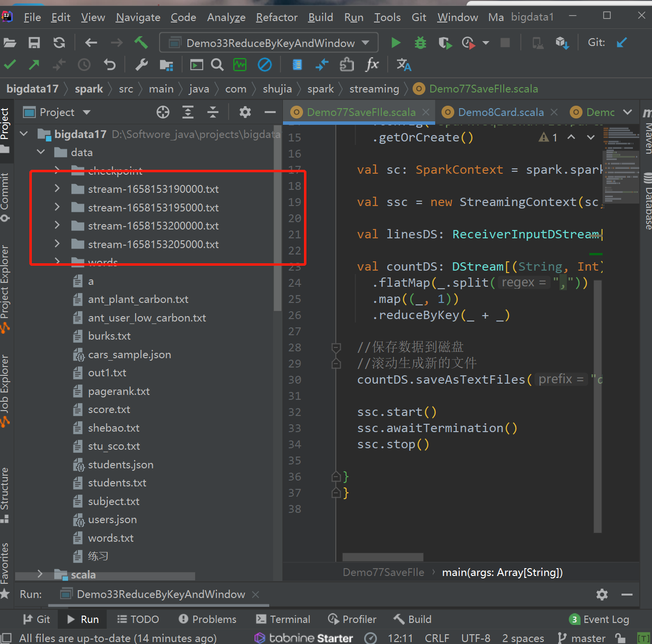The height and width of the screenshot is (644, 652).
Task: Click the editor horizontal scrollbar thumb
Action: (383, 557)
